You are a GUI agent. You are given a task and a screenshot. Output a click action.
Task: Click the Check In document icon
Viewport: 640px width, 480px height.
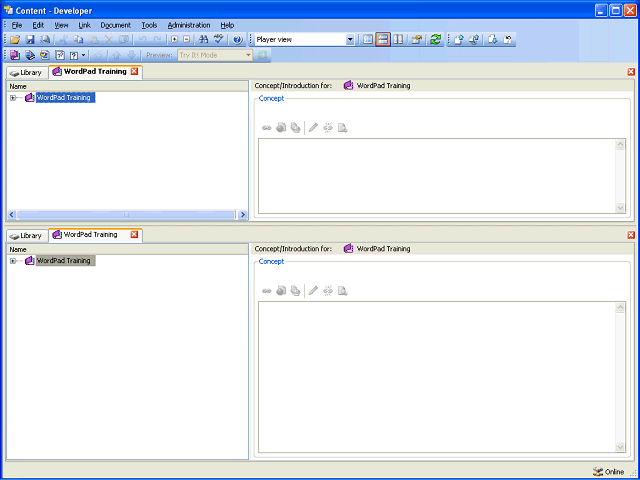459,40
